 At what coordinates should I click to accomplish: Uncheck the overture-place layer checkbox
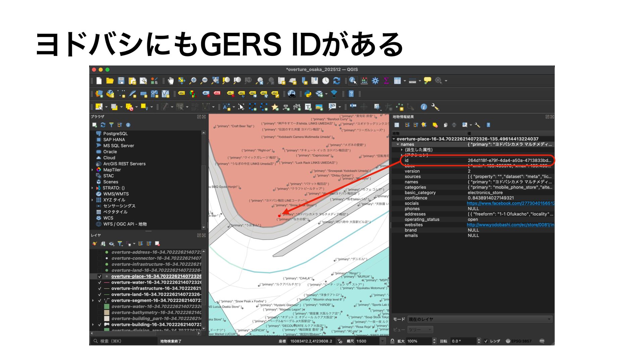pyautogui.click(x=100, y=277)
